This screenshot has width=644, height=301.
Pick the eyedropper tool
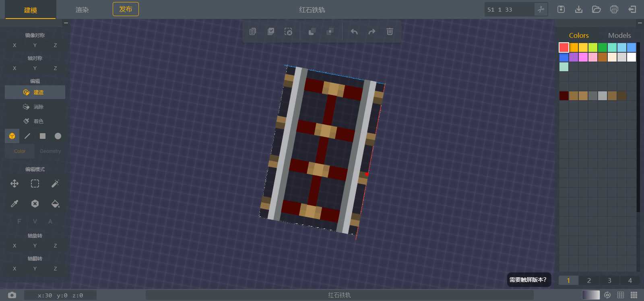pos(14,204)
